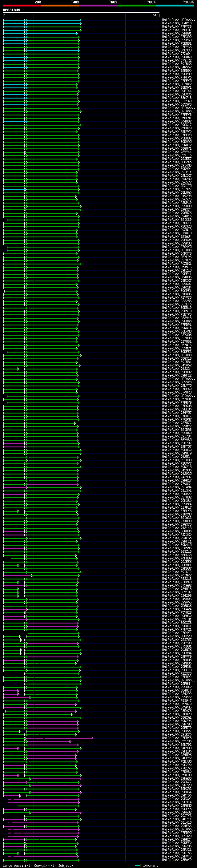Select the UniRef100_B4F9U3 row label
The image size is (197, 868).
point(177,748)
